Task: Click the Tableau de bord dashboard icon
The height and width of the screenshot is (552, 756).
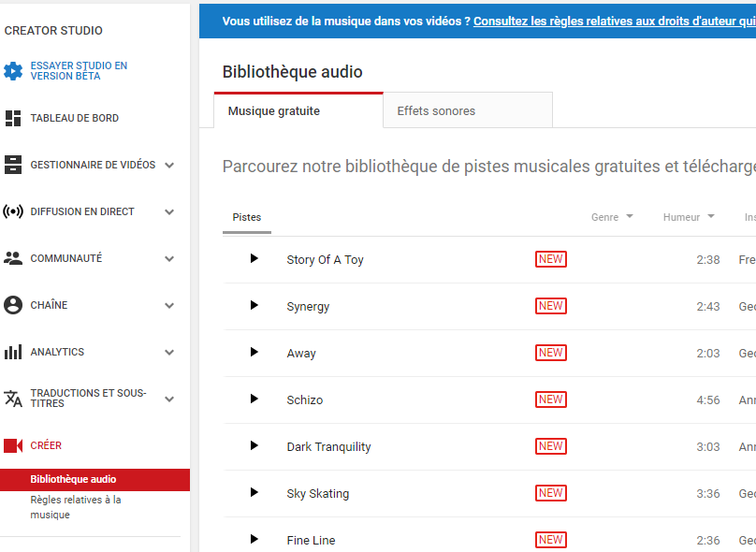Action: [13, 118]
